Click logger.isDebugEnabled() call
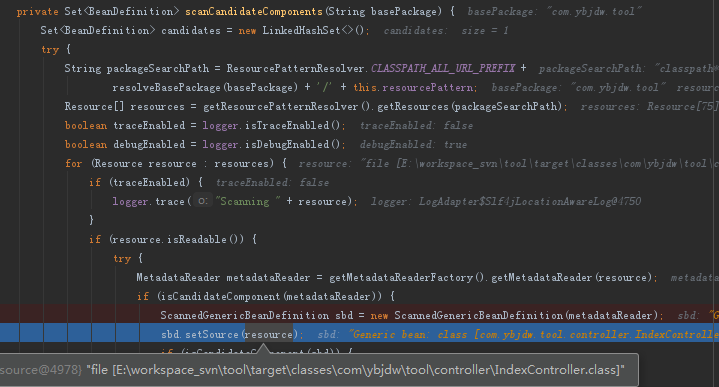The image size is (719, 387). pos(272,144)
